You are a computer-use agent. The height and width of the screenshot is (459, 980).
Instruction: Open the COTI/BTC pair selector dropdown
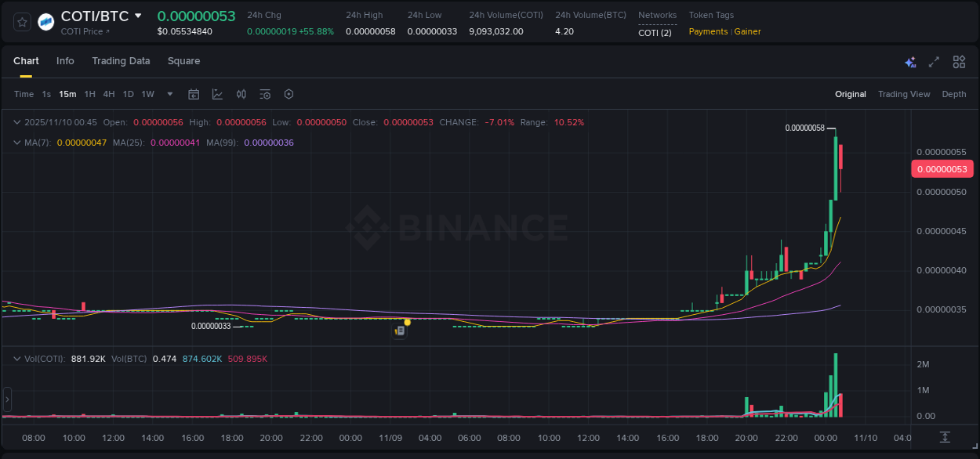pos(140,15)
